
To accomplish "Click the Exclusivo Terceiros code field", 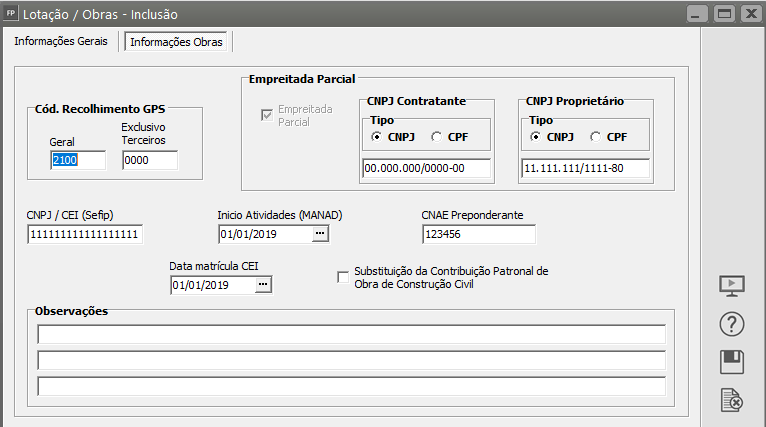I will [x=149, y=161].
